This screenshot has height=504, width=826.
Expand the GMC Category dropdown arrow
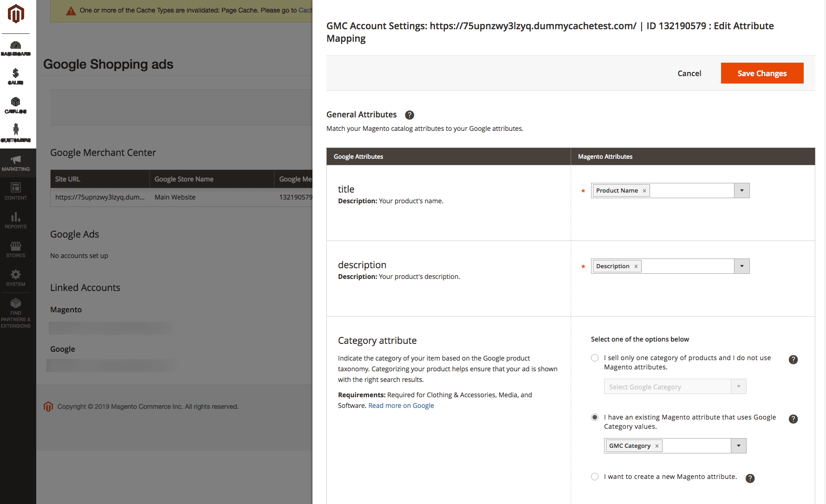tap(738, 446)
